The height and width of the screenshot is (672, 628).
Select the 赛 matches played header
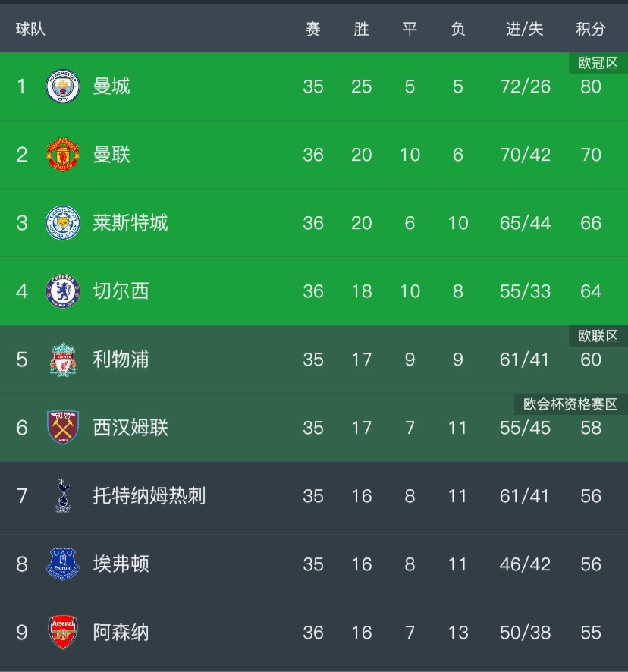[x=313, y=29]
